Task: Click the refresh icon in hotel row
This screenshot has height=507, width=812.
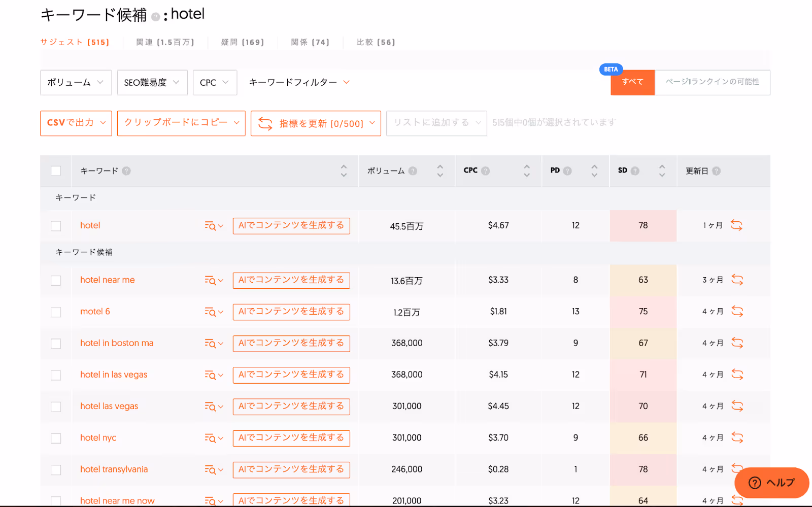Action: pyautogui.click(x=736, y=225)
